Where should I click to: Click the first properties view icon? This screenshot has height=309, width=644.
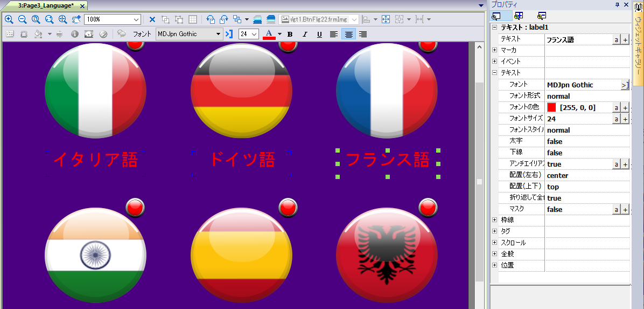pos(496,16)
